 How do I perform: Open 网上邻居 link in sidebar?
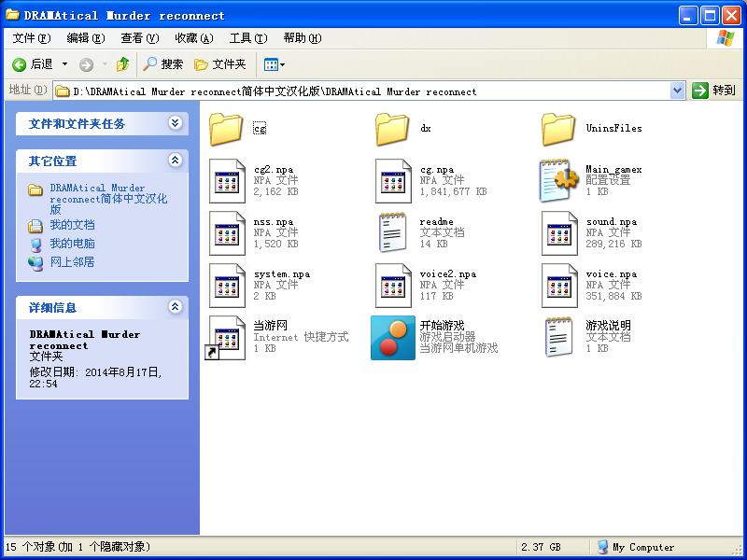73,262
